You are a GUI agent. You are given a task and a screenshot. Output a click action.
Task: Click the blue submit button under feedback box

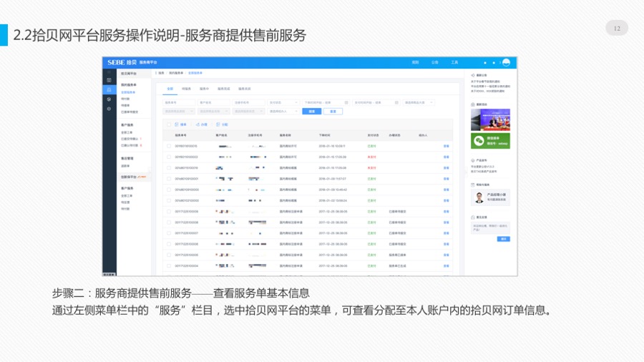(504, 239)
